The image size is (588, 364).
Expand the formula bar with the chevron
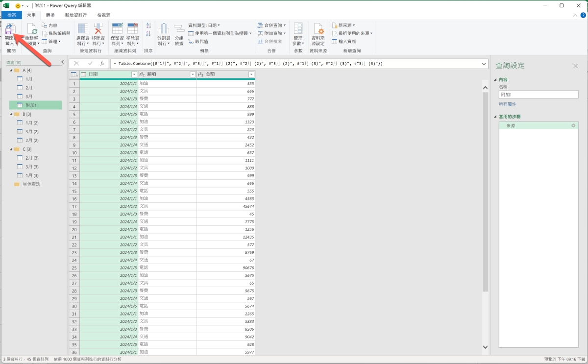coord(484,64)
